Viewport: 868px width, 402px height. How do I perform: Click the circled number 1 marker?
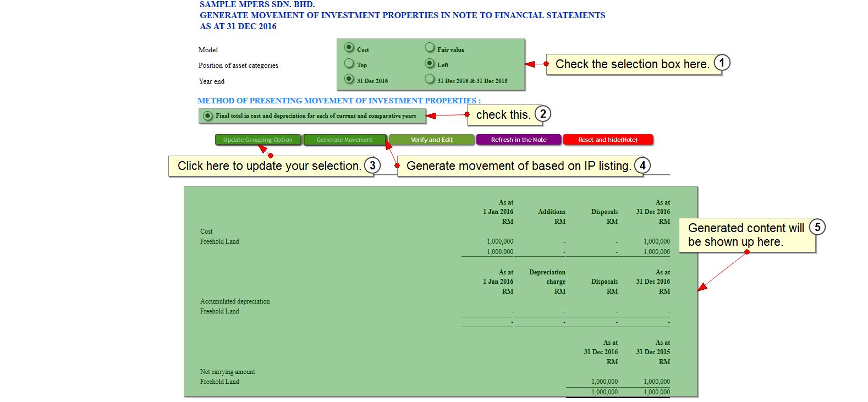coord(722,63)
